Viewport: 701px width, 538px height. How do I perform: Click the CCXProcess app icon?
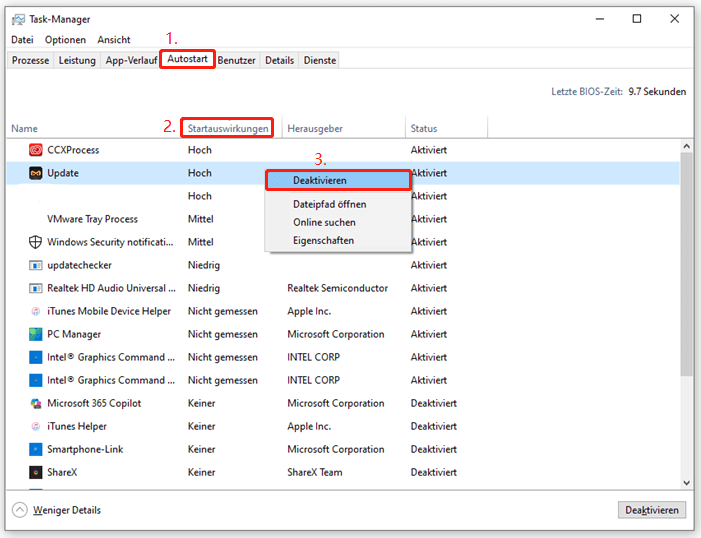coord(36,150)
